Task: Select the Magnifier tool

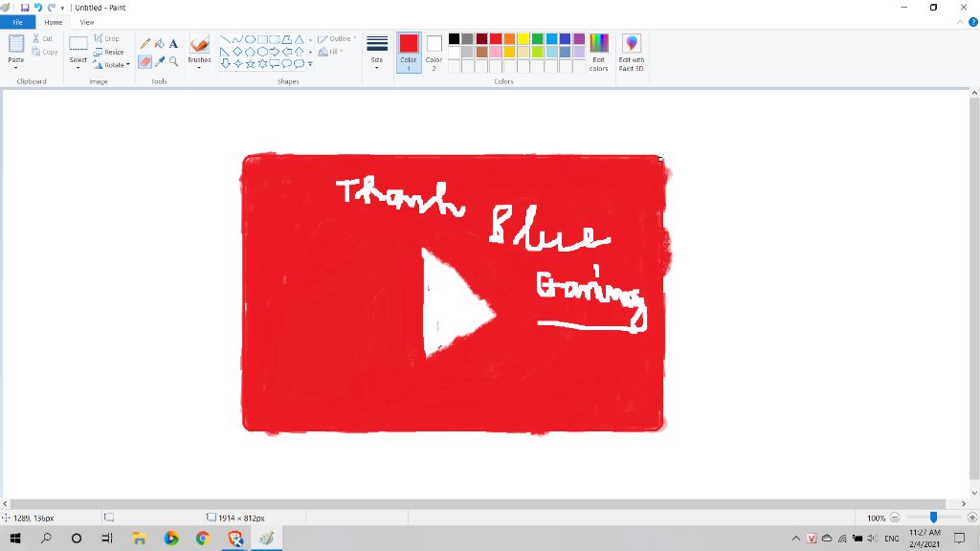Action: point(174,62)
